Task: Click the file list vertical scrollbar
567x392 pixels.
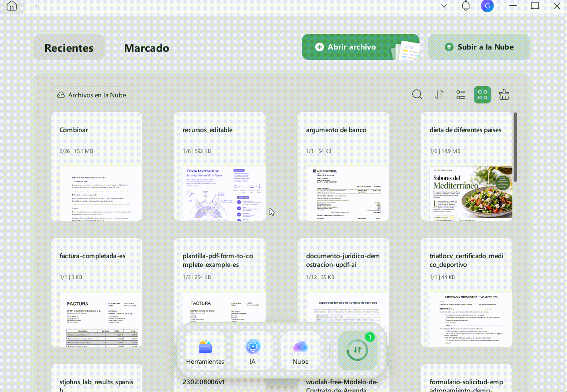Action: point(515,147)
